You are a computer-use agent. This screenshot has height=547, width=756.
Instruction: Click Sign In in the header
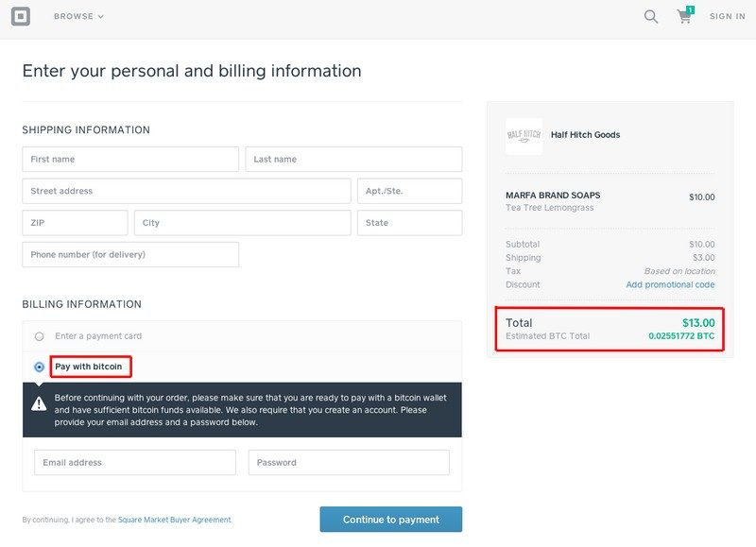(x=727, y=16)
